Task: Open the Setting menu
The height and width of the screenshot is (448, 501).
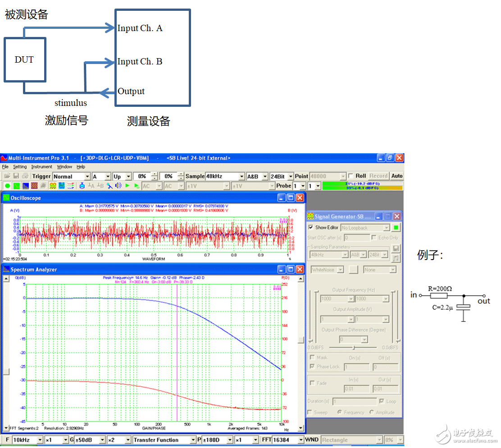Action: click(x=20, y=167)
